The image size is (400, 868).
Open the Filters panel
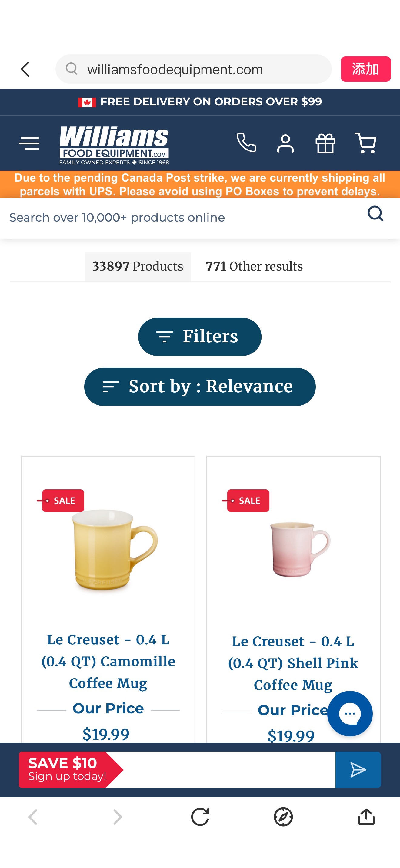pyautogui.click(x=200, y=337)
